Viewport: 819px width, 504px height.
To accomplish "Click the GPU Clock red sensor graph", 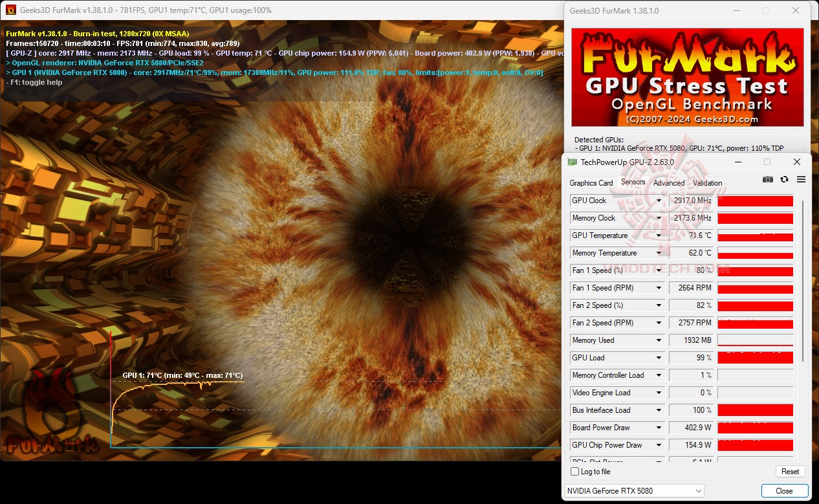I will click(x=755, y=201).
